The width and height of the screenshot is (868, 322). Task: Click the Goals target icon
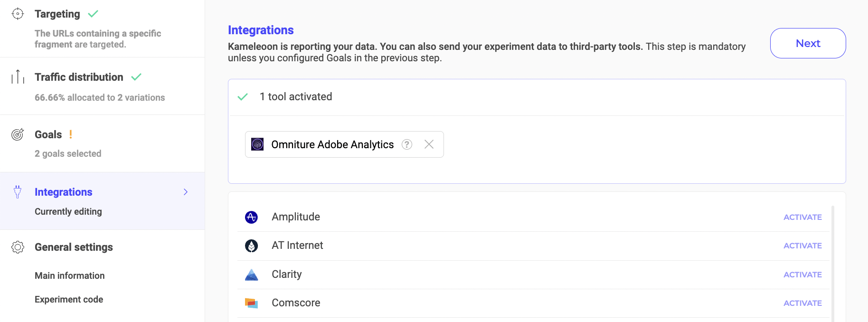coord(18,134)
